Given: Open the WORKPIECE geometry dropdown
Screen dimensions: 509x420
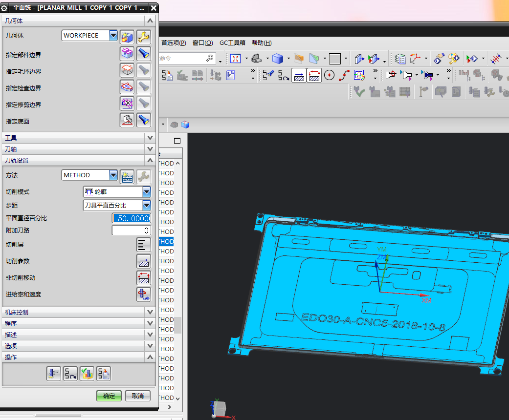Looking at the screenshot, I should 113,36.
